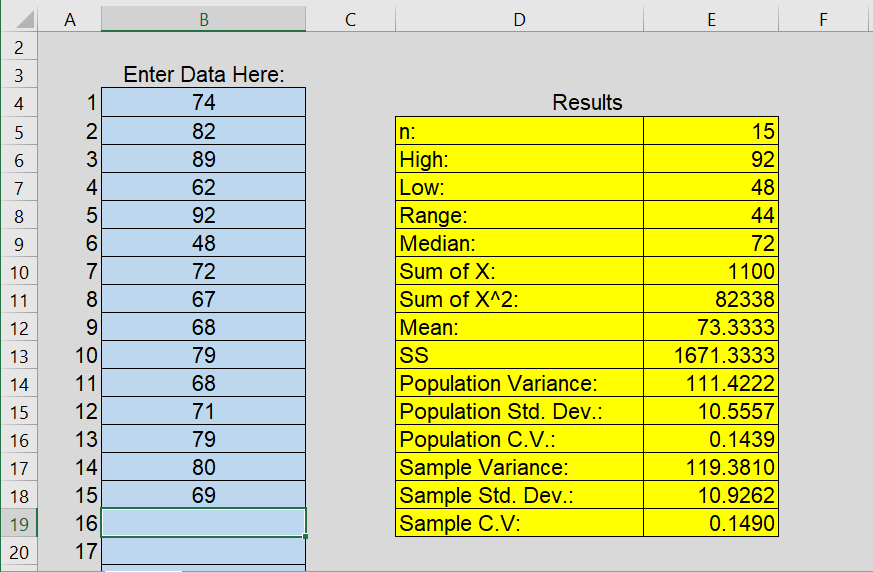Click the Sum of X value 1100
Viewport: 873px width, 572px height.
(x=710, y=271)
